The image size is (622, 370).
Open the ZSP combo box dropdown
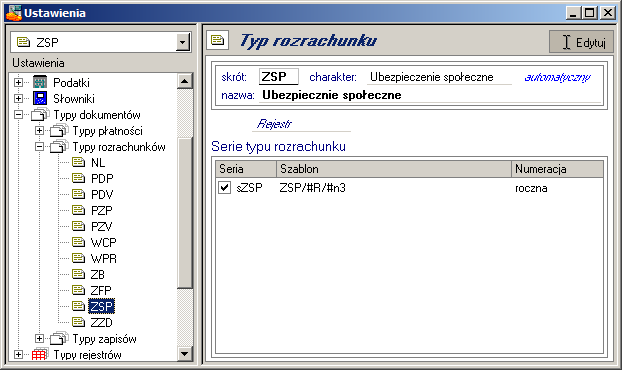(182, 42)
